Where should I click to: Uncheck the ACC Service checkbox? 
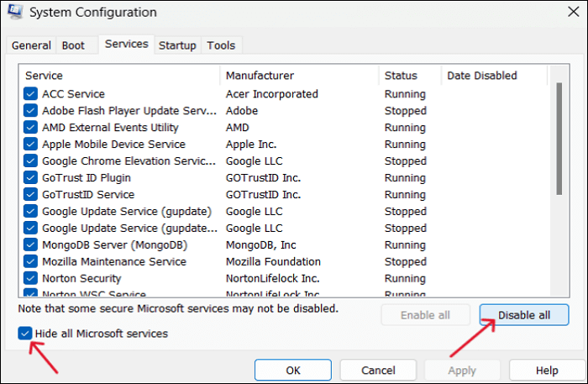(x=31, y=94)
